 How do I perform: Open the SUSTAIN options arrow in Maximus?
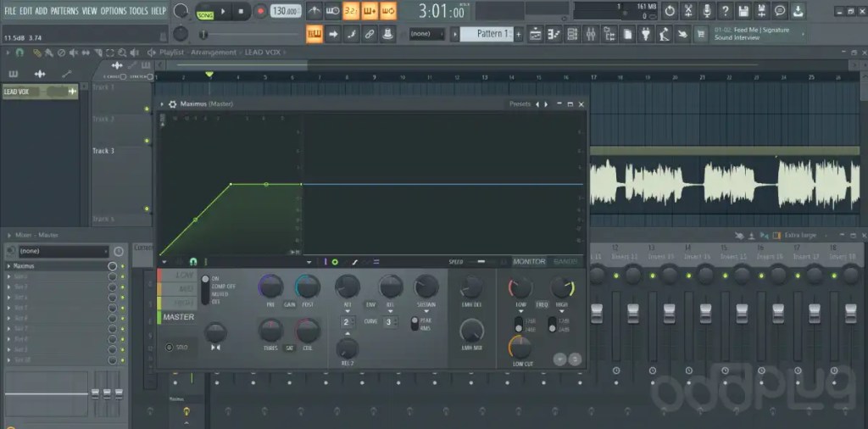426,311
